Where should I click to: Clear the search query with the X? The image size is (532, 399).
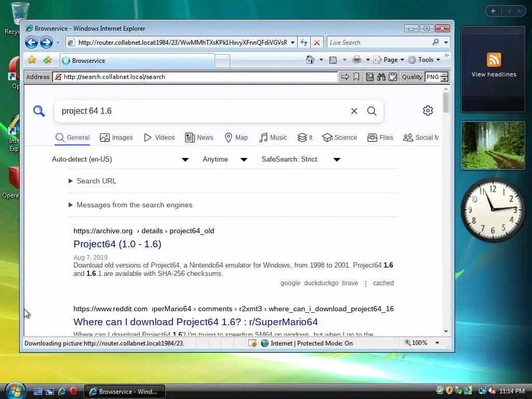[354, 111]
